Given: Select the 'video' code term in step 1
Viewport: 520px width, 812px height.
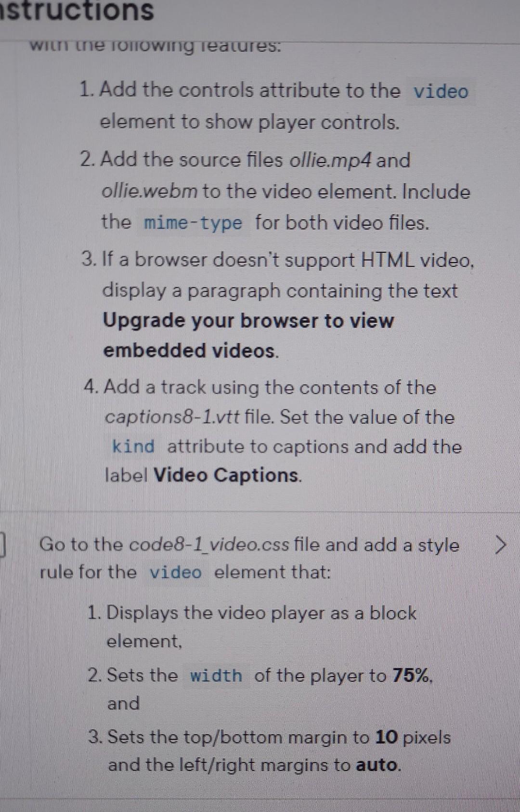Looking at the screenshot, I should click(x=441, y=91).
